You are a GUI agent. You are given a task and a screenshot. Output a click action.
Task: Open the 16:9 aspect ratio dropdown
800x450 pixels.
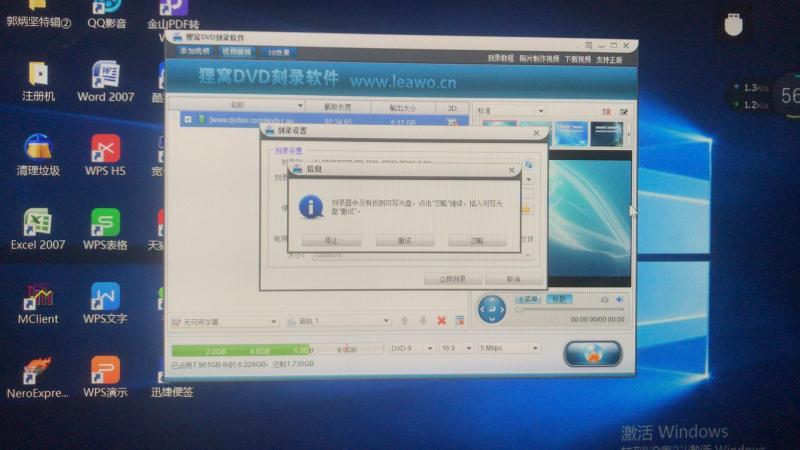[x=456, y=348]
